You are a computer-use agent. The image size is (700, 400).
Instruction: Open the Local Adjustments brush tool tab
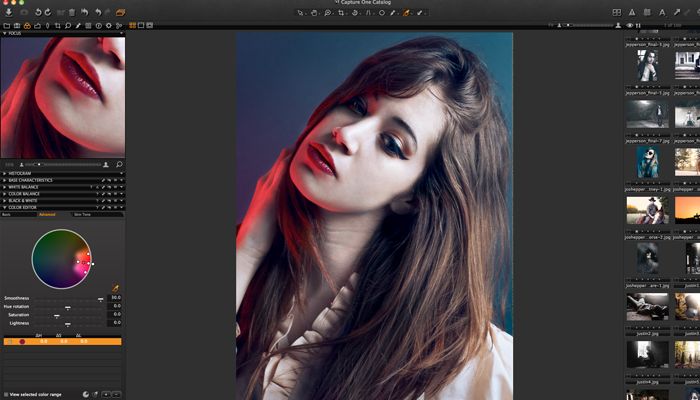click(x=78, y=26)
